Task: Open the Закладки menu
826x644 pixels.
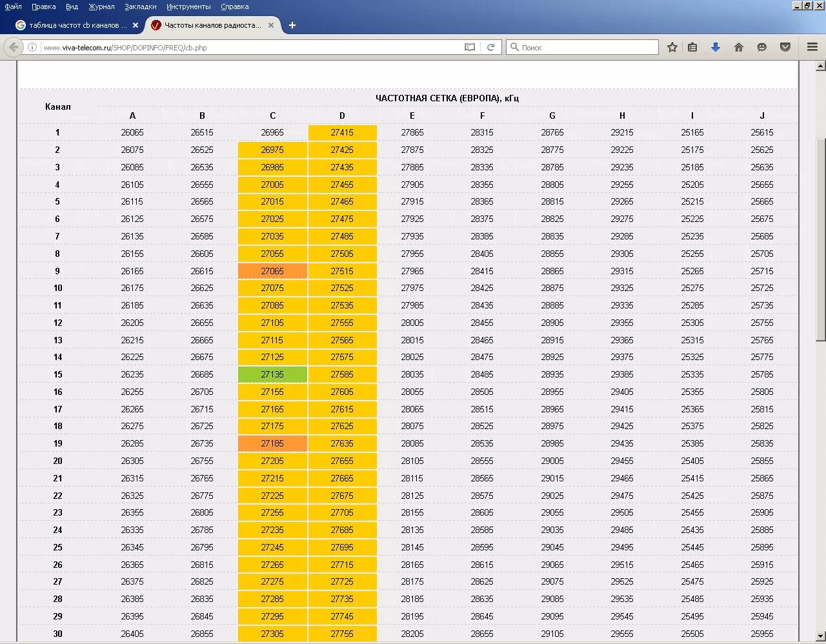Action: pyautogui.click(x=140, y=6)
